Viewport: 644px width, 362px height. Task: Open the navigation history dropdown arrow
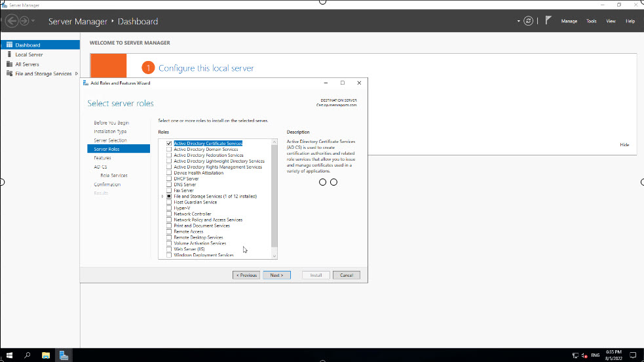pos(33,21)
